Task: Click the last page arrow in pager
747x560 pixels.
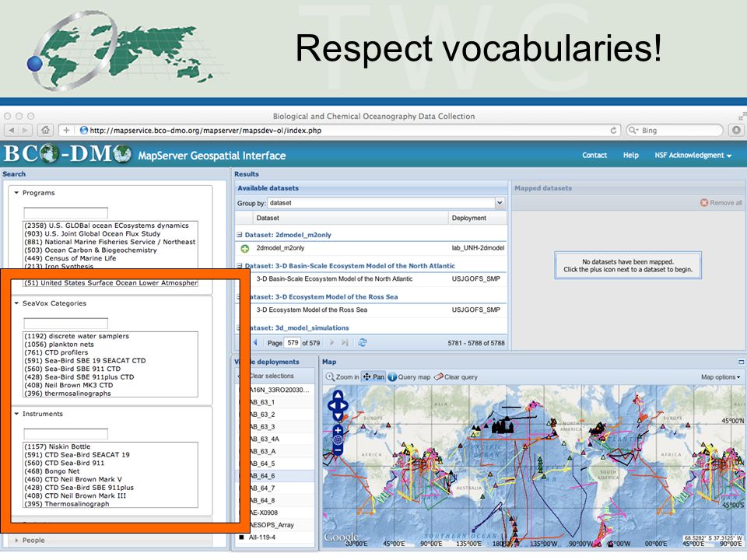Action: tap(345, 343)
